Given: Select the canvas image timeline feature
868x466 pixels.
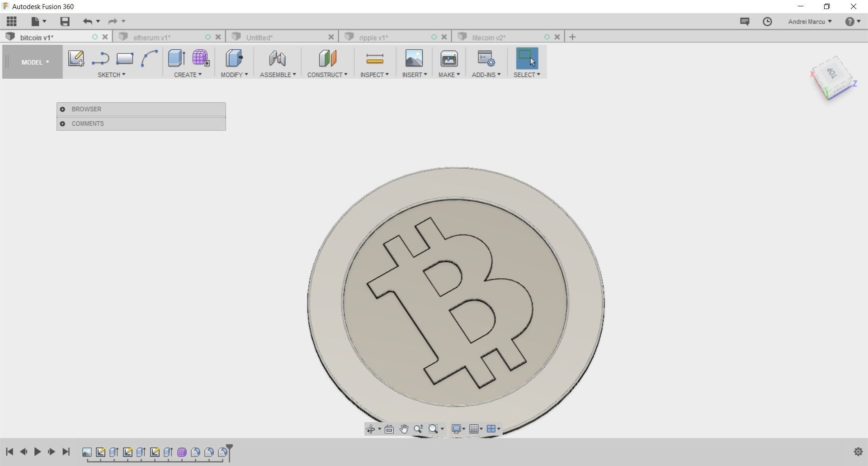Looking at the screenshot, I should pyautogui.click(x=87, y=452).
